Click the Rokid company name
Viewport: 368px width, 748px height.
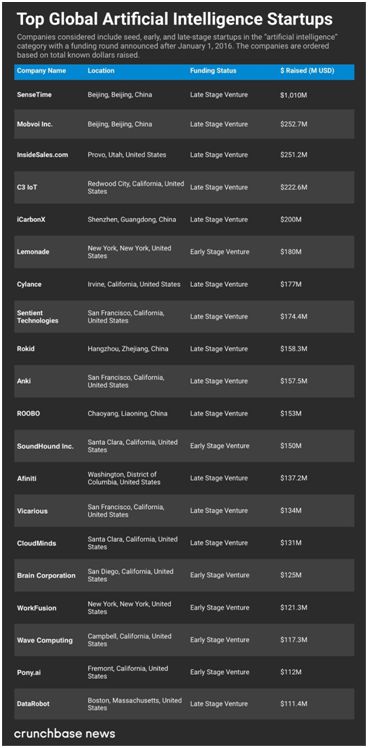point(26,349)
